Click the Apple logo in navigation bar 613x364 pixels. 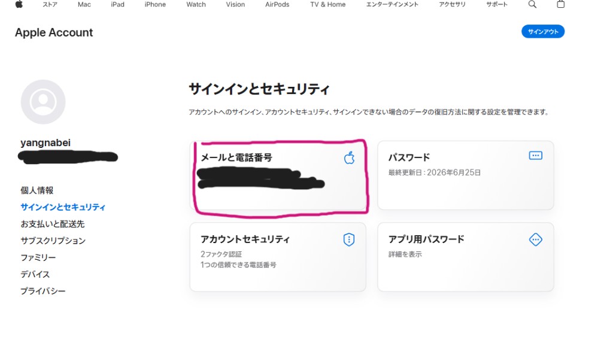19,4
